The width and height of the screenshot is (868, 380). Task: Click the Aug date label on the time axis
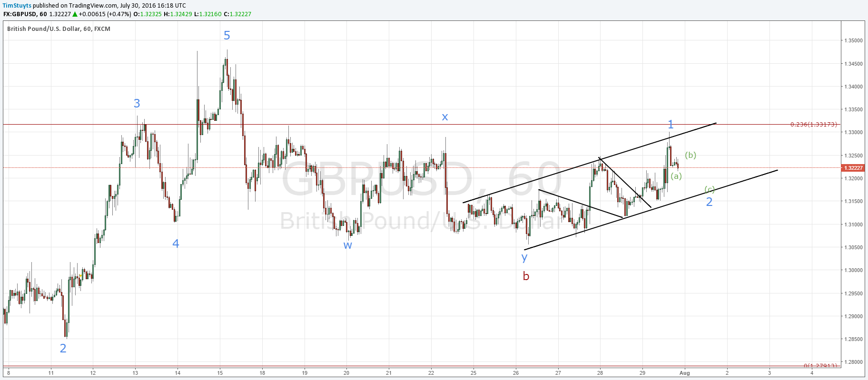(x=685, y=373)
